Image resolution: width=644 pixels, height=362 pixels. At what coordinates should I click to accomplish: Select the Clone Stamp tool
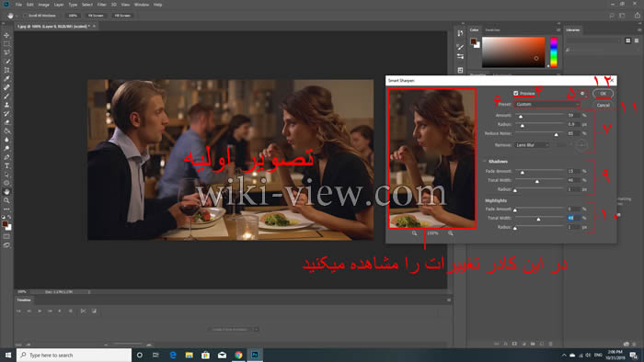click(x=6, y=105)
